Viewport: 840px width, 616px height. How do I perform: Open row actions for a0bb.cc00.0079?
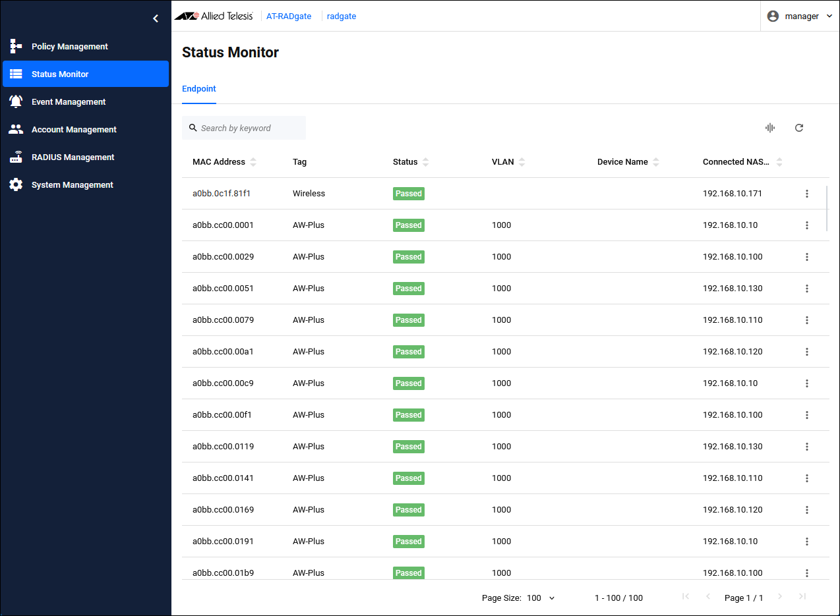coord(806,320)
